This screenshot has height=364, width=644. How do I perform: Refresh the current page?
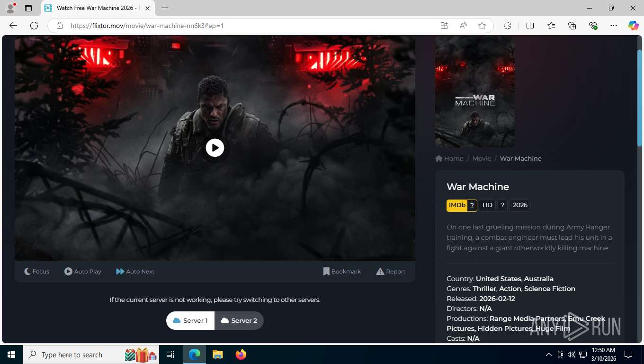click(34, 26)
